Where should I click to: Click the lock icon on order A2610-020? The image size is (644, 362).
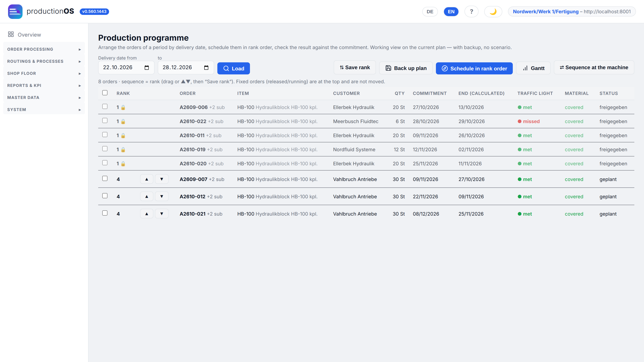tap(123, 164)
